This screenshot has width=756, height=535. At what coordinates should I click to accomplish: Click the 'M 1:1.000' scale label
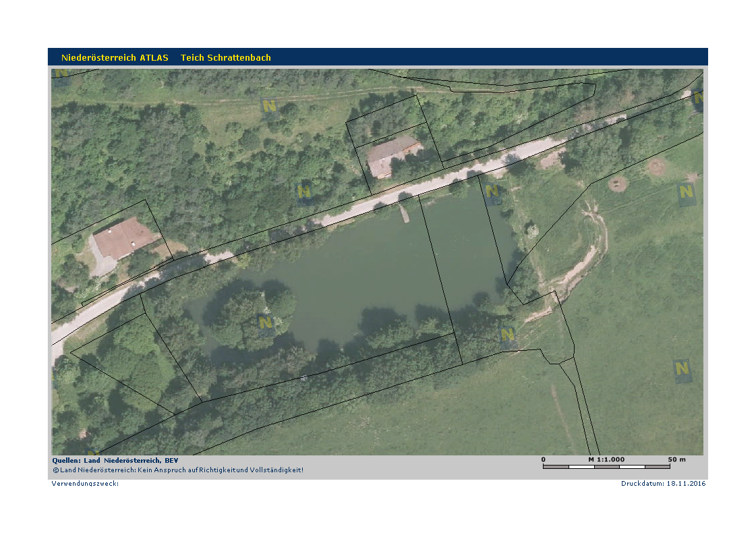[x=606, y=459]
